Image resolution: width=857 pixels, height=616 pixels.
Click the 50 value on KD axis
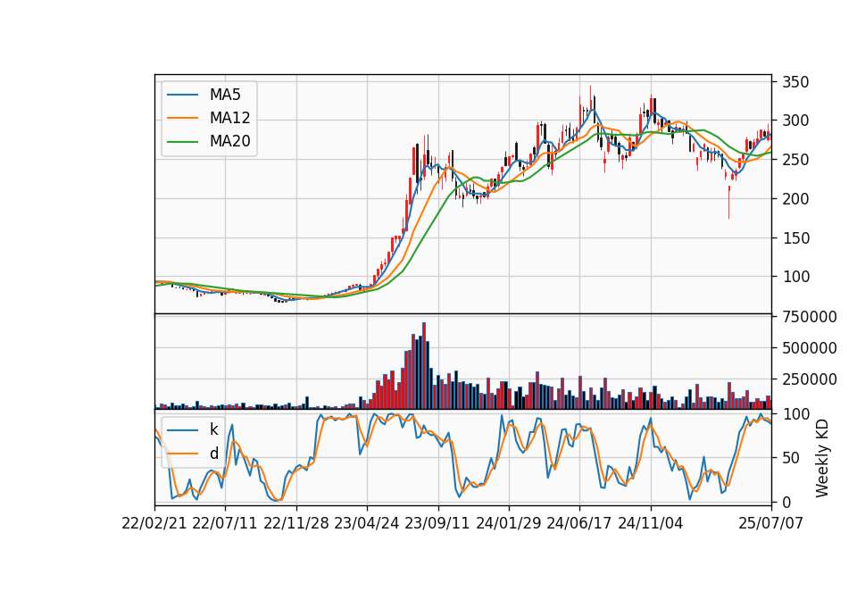click(791, 458)
